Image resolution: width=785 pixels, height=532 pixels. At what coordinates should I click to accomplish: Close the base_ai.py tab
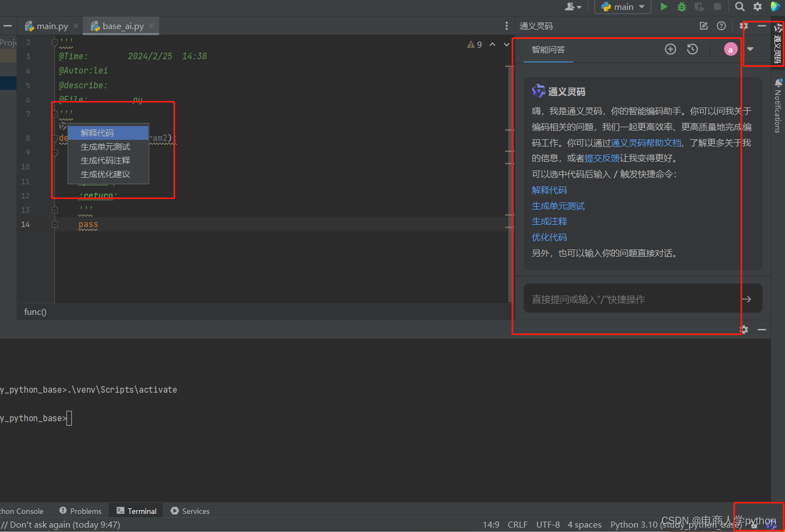click(x=151, y=26)
